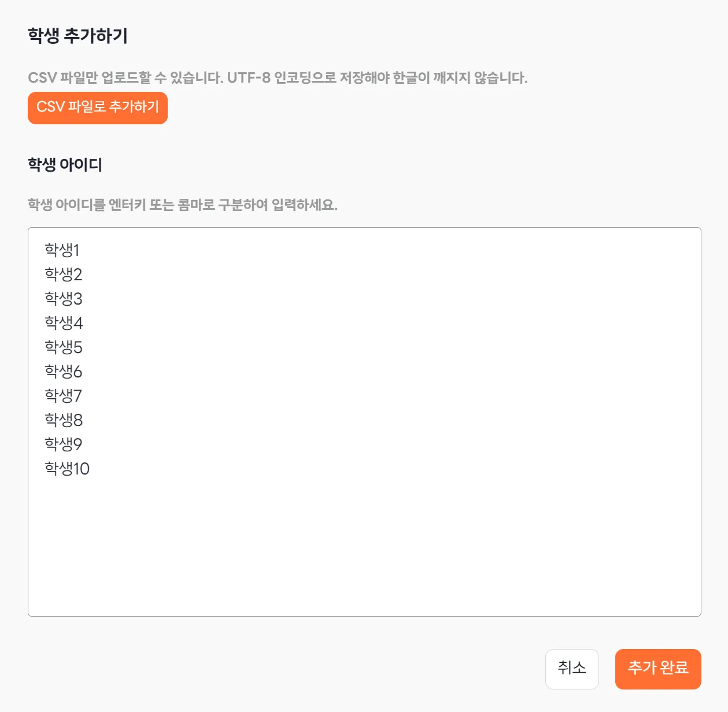Image resolution: width=728 pixels, height=712 pixels.
Task: Place cursor on the 학생1 line
Action: coord(62,250)
